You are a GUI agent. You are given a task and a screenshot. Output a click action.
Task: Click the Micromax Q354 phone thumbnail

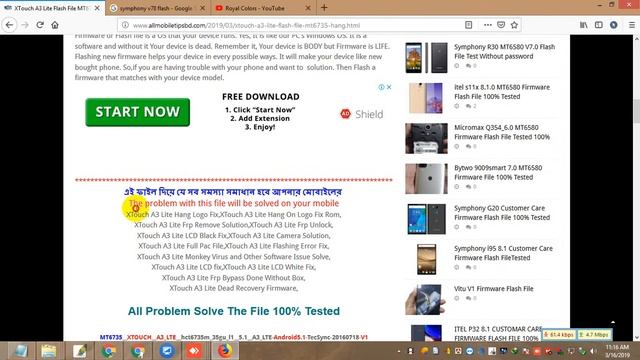click(426, 138)
